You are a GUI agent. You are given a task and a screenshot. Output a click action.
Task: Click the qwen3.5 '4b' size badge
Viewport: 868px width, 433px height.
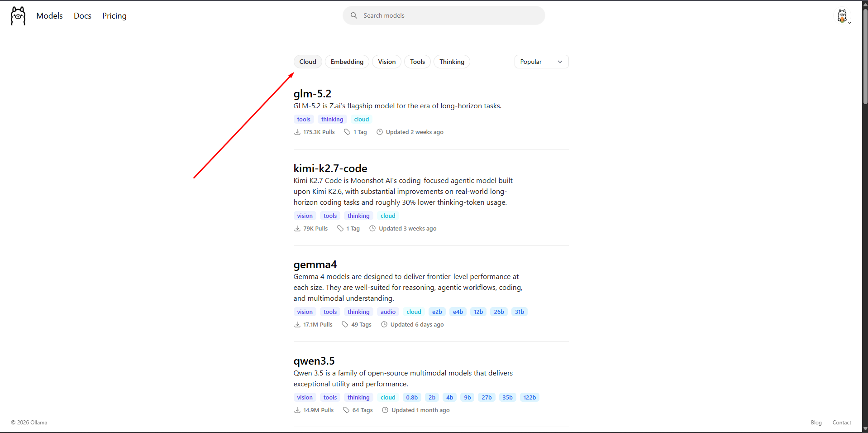449,398
